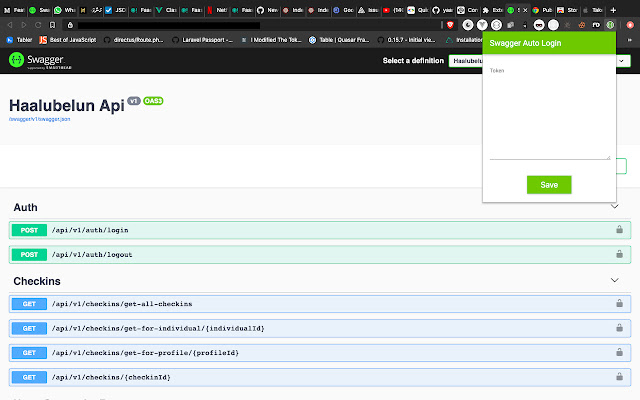Click lock icon on /api/v1/auth/login row
This screenshot has width=640, height=400.
point(619,229)
